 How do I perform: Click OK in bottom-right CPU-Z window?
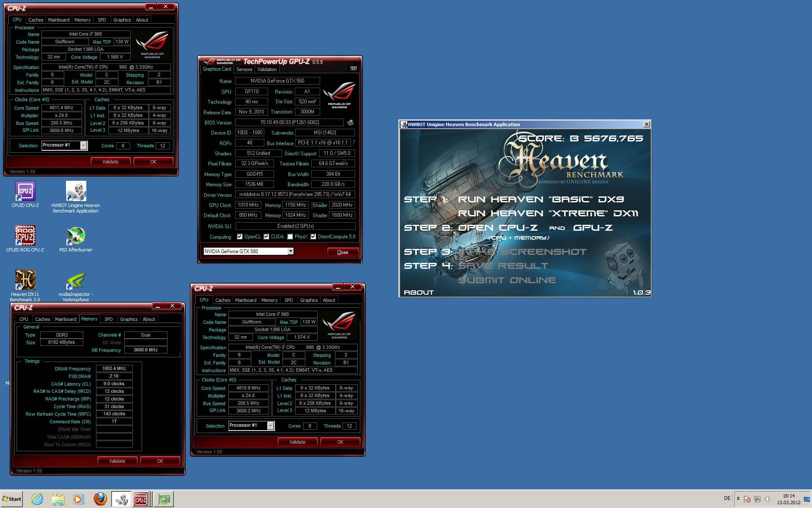pyautogui.click(x=340, y=442)
